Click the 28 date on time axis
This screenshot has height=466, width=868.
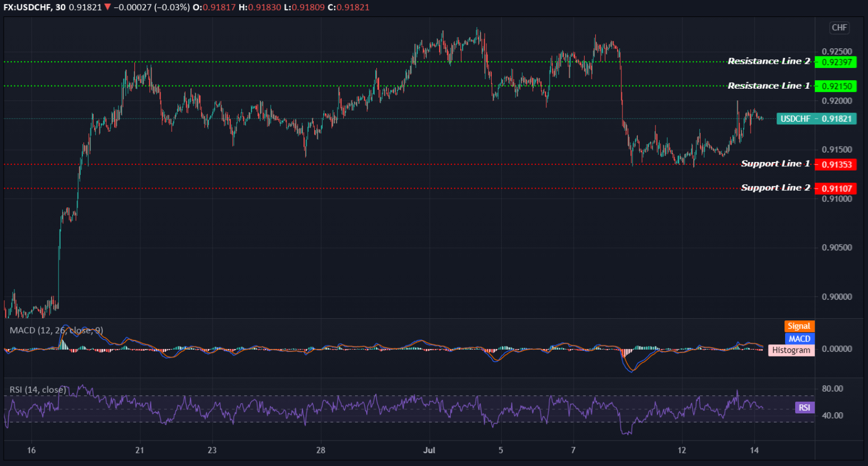pyautogui.click(x=321, y=451)
